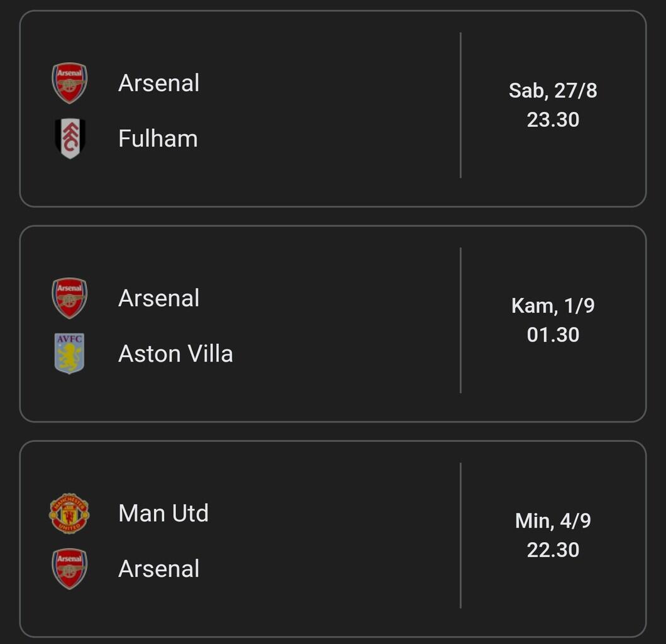
Task: Open the Fulham team name
Action: tap(158, 138)
